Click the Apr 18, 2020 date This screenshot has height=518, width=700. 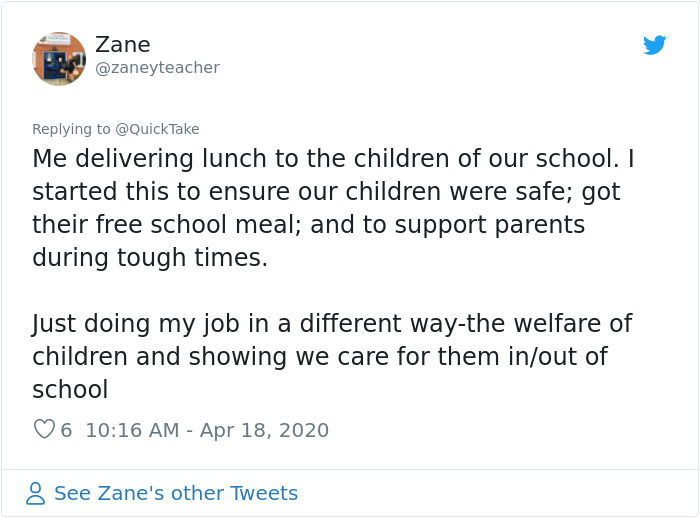click(264, 430)
